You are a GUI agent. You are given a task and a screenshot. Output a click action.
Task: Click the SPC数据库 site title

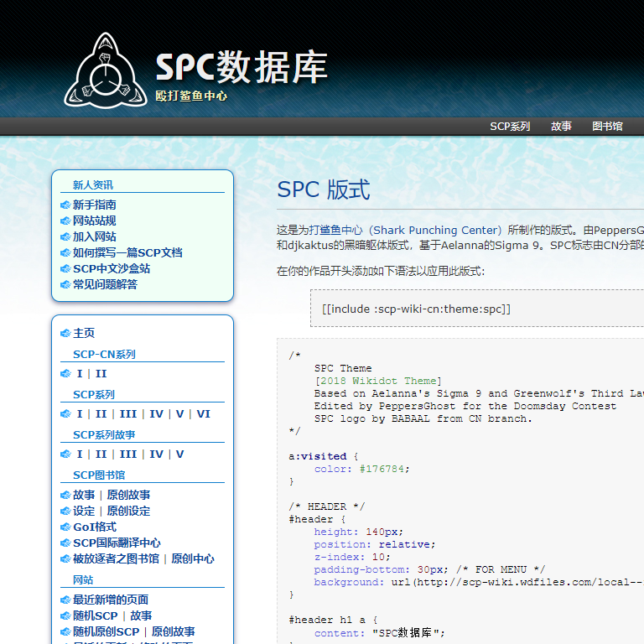[x=241, y=67]
